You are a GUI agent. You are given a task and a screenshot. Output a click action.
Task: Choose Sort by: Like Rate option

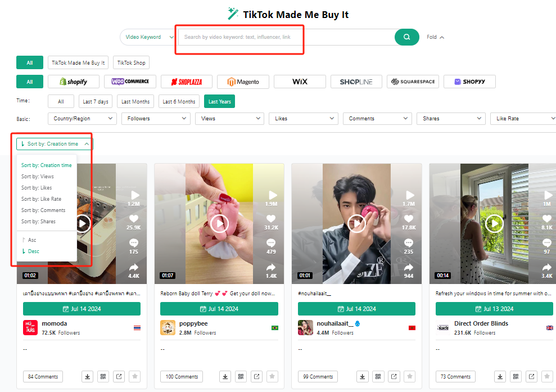click(x=41, y=199)
